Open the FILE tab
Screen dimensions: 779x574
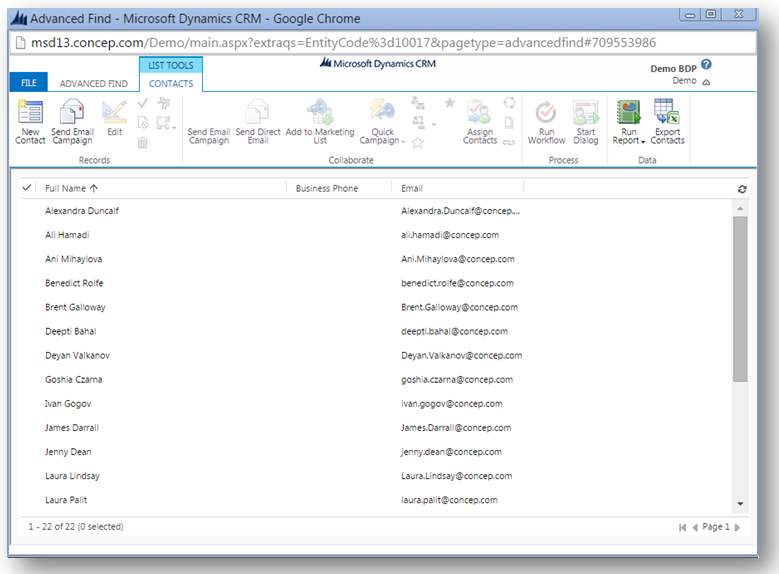28,82
